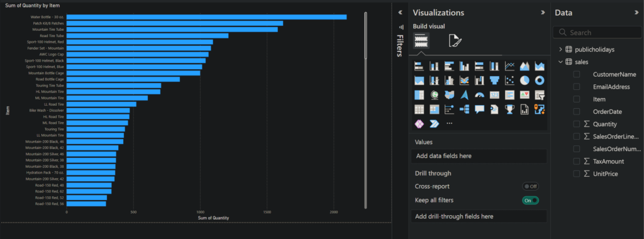Select the Card visual showing 123
The width and height of the screenshot is (644, 239).
(x=494, y=95)
